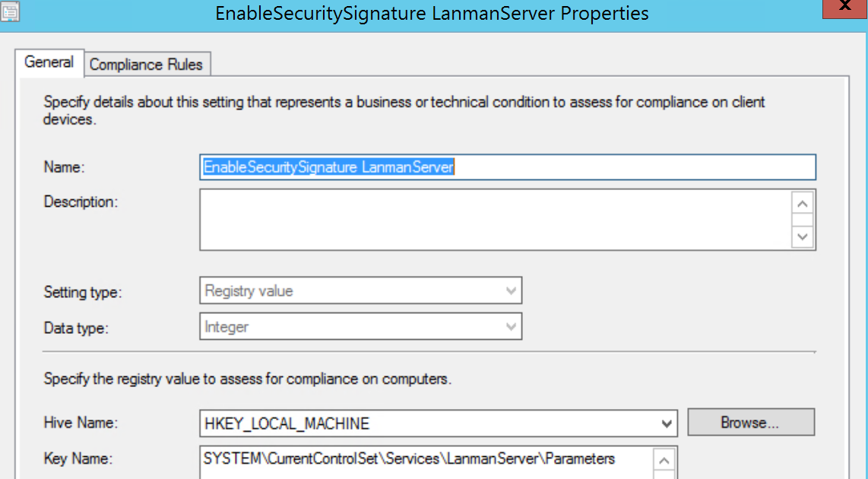This screenshot has width=868, height=479.
Task: Switch to the Compliance Rules tab
Action: pyautogui.click(x=147, y=64)
